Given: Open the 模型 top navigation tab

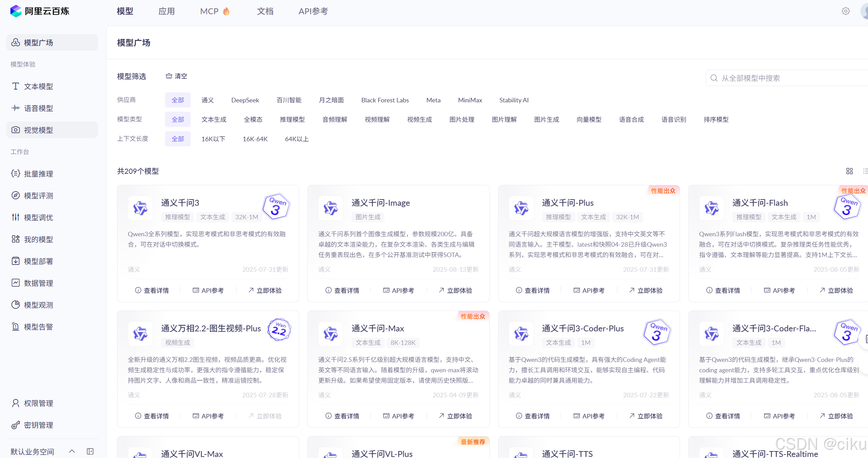Looking at the screenshot, I should pyautogui.click(x=125, y=11).
